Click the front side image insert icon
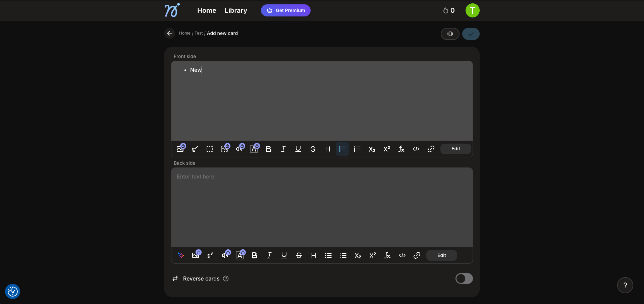The width and height of the screenshot is (644, 304). (180, 149)
